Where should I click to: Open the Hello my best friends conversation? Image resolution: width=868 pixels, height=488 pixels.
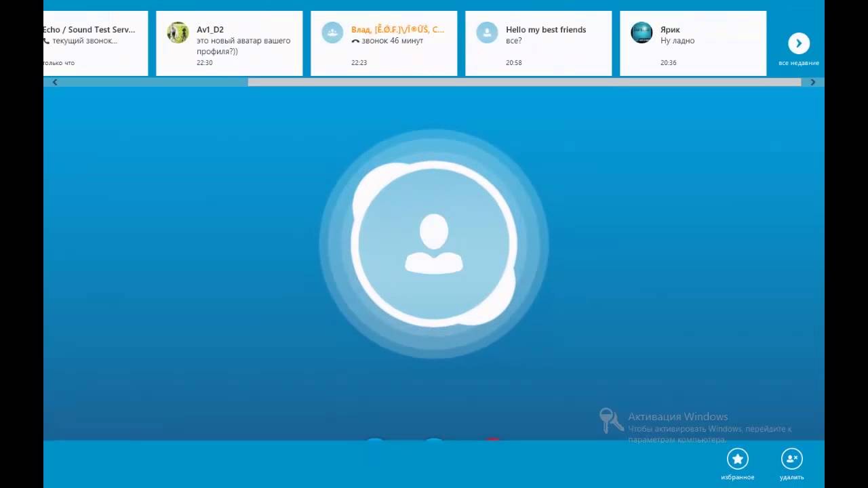538,43
